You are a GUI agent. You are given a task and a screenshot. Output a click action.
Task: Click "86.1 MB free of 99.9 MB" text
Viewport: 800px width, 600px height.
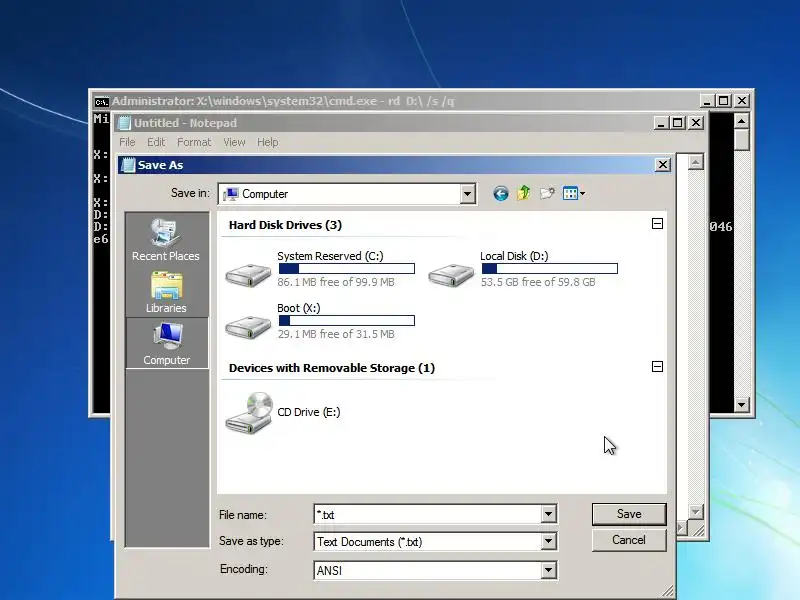click(336, 282)
